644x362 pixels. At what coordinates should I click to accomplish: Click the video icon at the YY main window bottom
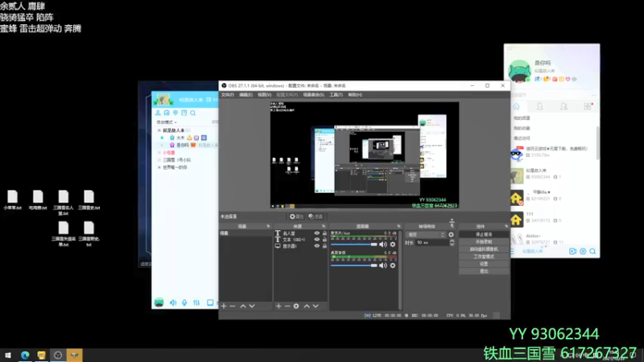click(x=572, y=251)
